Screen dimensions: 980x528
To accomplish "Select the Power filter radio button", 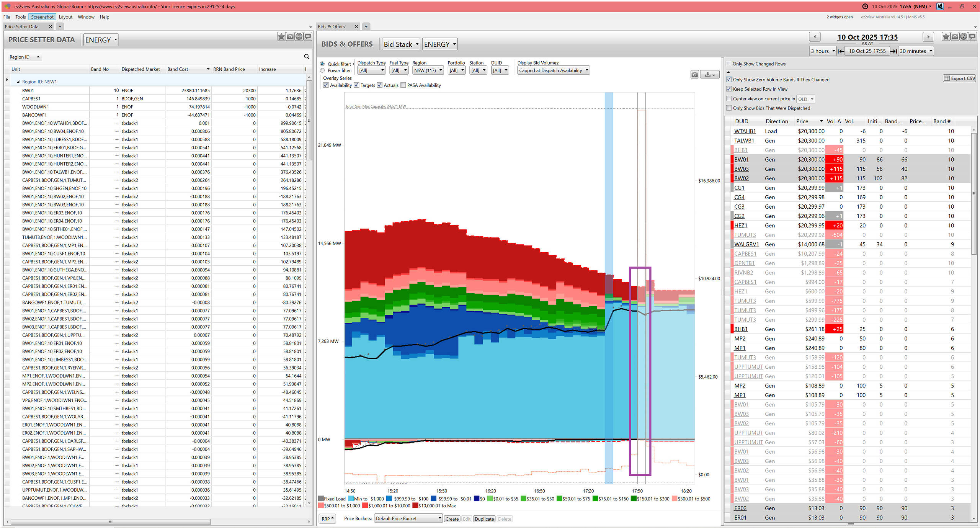I will (x=322, y=70).
